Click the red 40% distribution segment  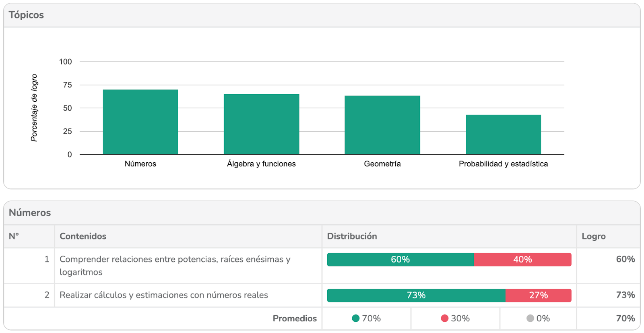pos(522,260)
